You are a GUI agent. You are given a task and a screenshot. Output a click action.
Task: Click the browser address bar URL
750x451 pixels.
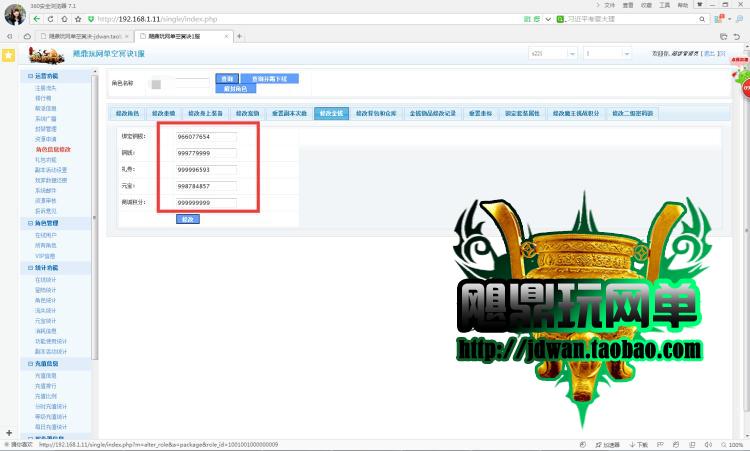[157, 19]
